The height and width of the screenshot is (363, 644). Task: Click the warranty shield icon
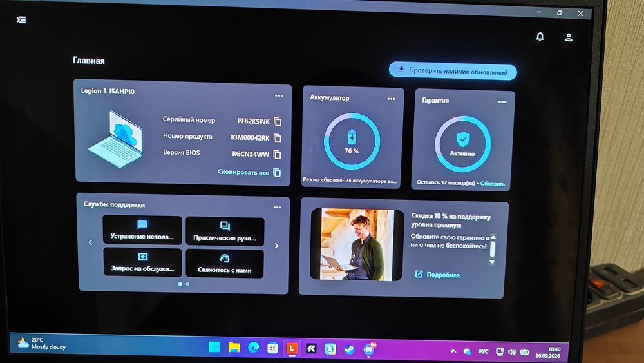(463, 139)
